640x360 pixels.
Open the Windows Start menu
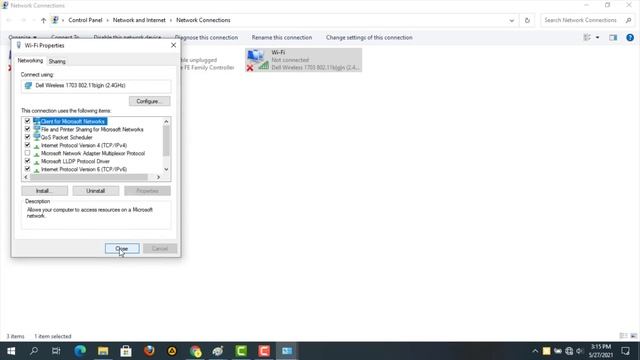tap(11, 351)
